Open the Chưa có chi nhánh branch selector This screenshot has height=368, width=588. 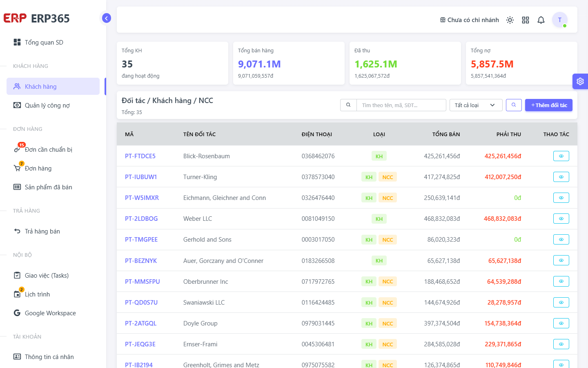pos(469,20)
